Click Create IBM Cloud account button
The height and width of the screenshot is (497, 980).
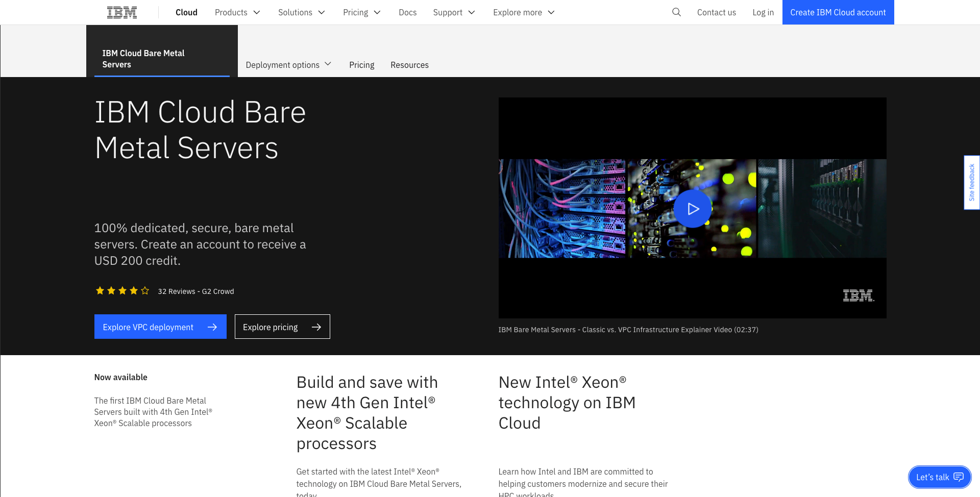(x=838, y=12)
